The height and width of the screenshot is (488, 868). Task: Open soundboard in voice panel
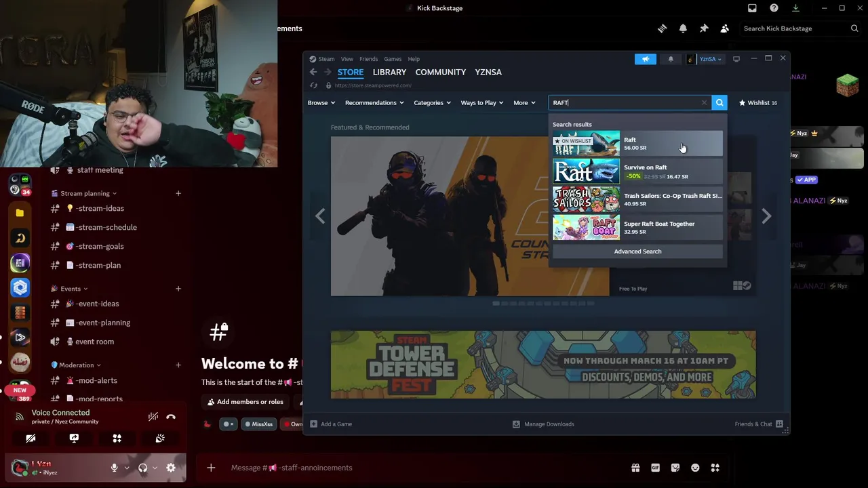[160, 439]
